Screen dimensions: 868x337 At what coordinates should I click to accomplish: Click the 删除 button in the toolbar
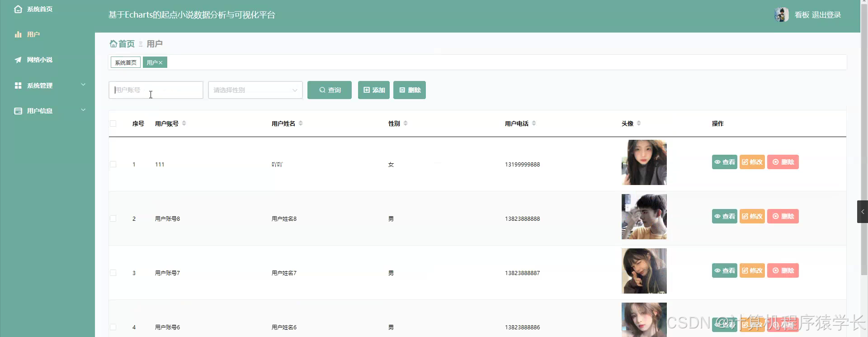[410, 90]
